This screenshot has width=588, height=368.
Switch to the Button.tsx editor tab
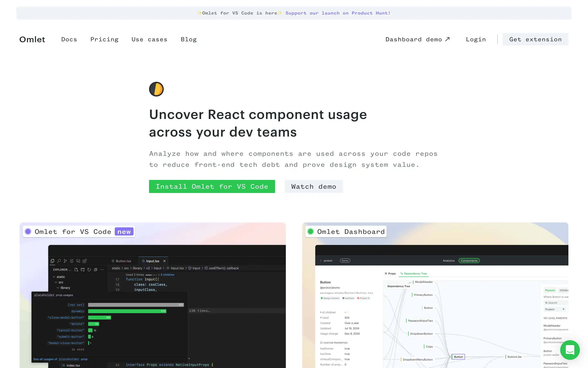point(121,261)
